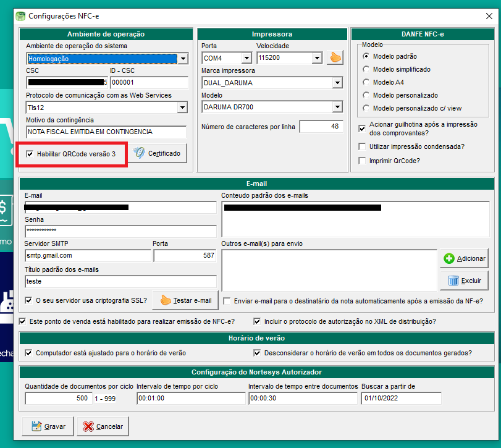
Task: Open the Certificado button
Action: coord(158,153)
